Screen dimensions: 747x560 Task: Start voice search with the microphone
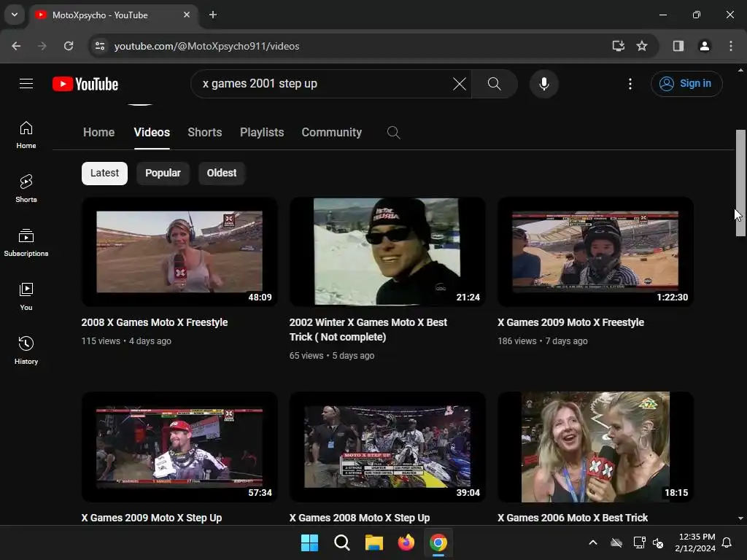pos(543,84)
